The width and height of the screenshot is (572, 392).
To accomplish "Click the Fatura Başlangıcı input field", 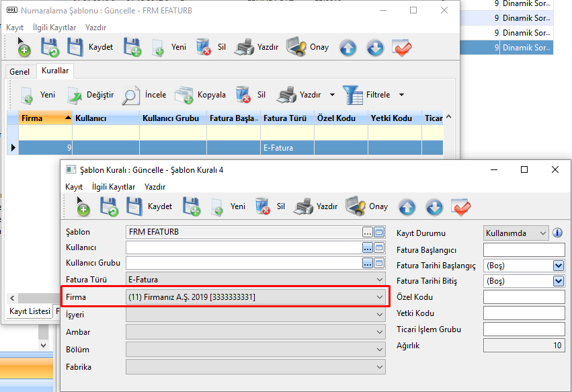I will point(524,250).
